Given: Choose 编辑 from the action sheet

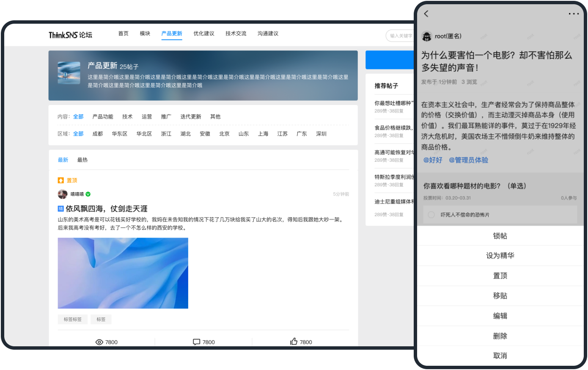Looking at the screenshot, I should (x=500, y=316).
